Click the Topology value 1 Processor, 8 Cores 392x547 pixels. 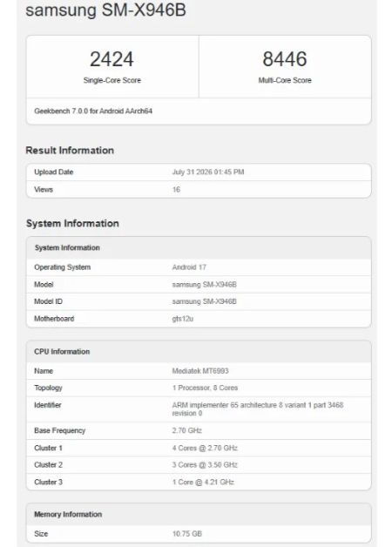coord(205,388)
